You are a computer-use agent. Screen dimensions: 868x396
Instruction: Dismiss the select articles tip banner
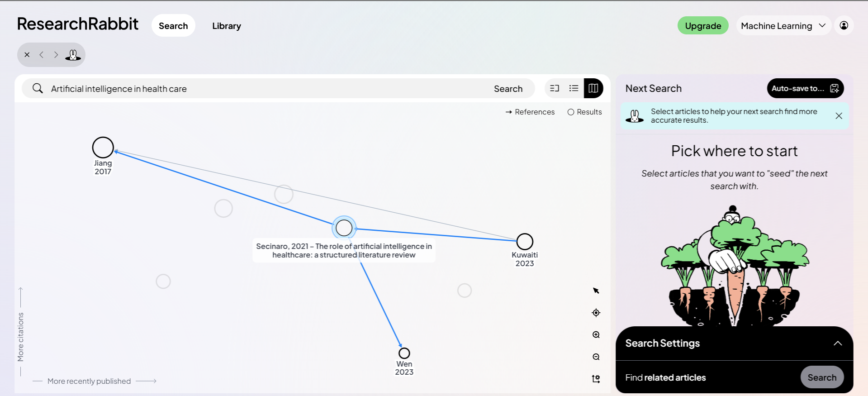(839, 116)
